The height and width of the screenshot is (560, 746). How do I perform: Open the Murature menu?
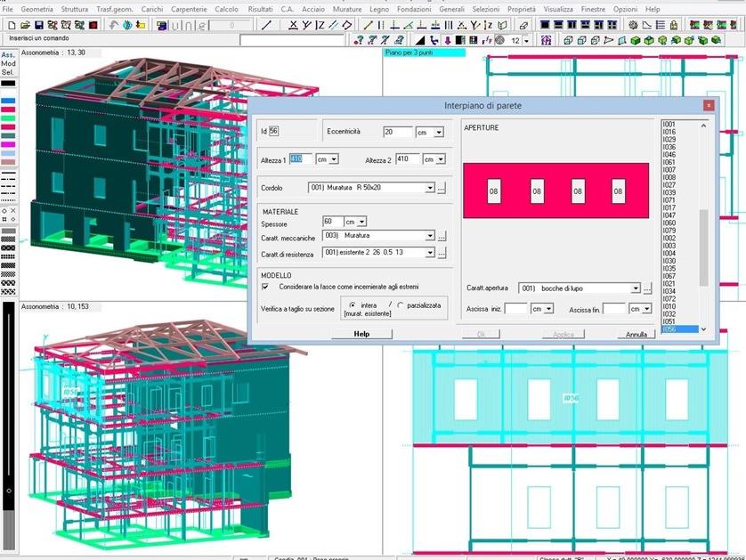[x=347, y=8]
